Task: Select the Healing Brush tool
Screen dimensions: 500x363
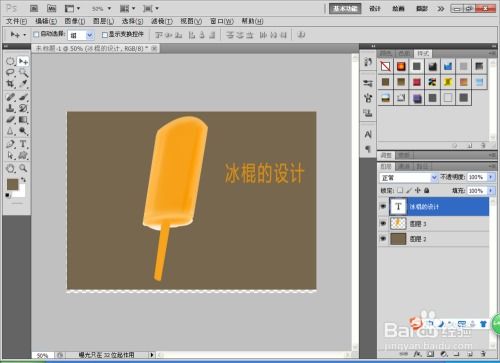Action: coord(10,97)
